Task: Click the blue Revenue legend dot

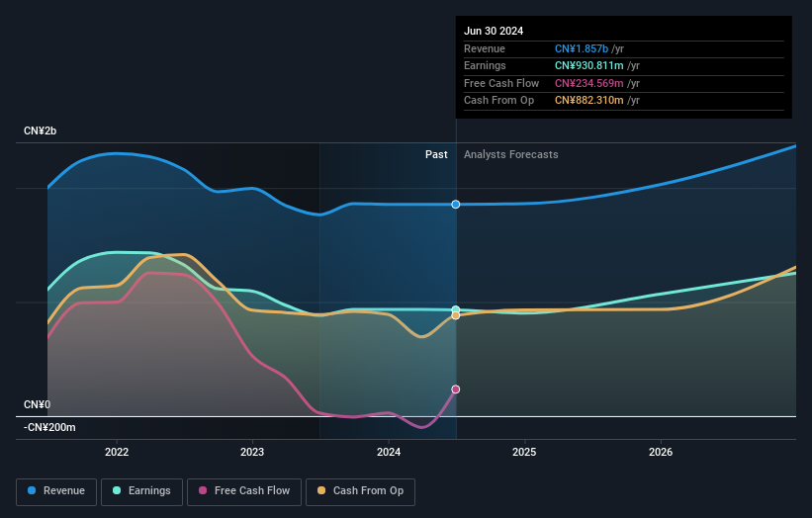Action: pos(32,490)
